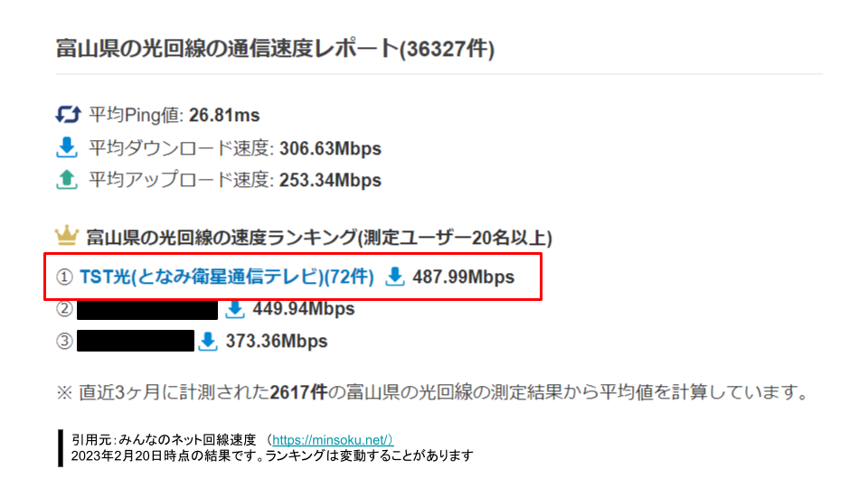Image resolution: width=868 pixels, height=488 pixels.
Task: Click the gold crown ranking icon
Action: tap(67, 236)
